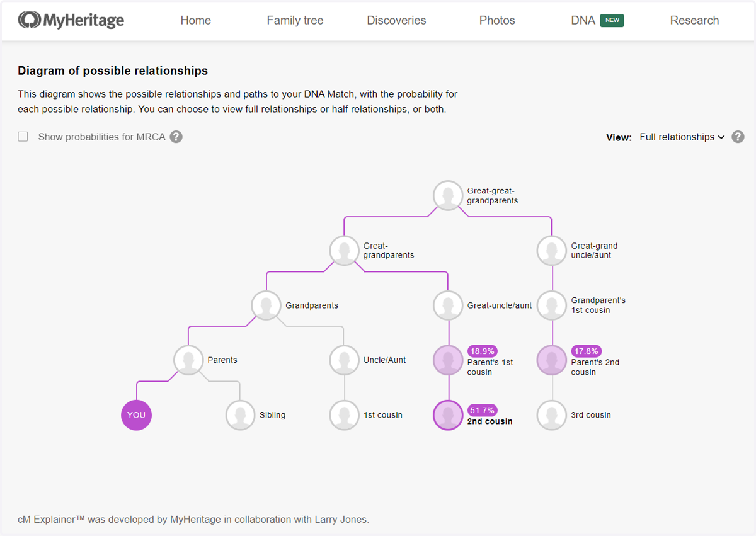Click the 'Parent's 2nd cousin' label
756x536 pixels.
click(x=595, y=367)
